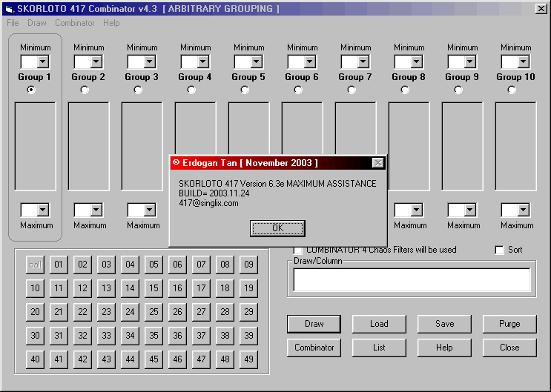Open the Group 1 Minimum dropdown
This screenshot has width=551, height=392.
click(42, 62)
